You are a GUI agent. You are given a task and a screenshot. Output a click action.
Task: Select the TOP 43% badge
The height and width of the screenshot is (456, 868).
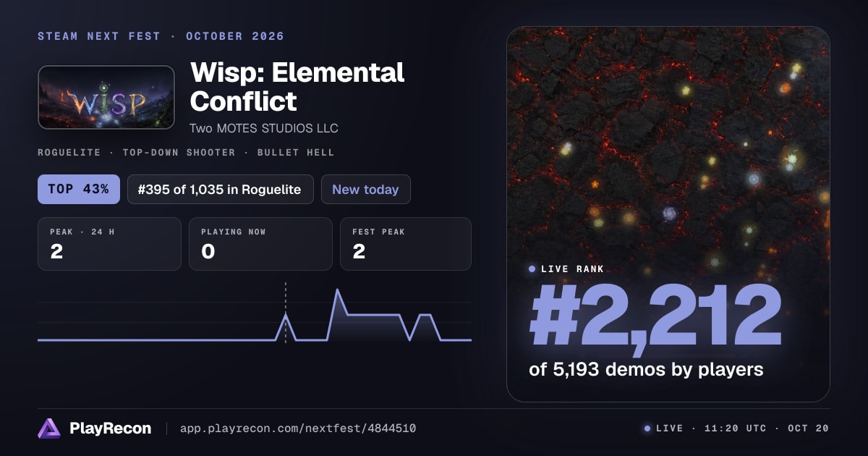pyautogui.click(x=78, y=190)
